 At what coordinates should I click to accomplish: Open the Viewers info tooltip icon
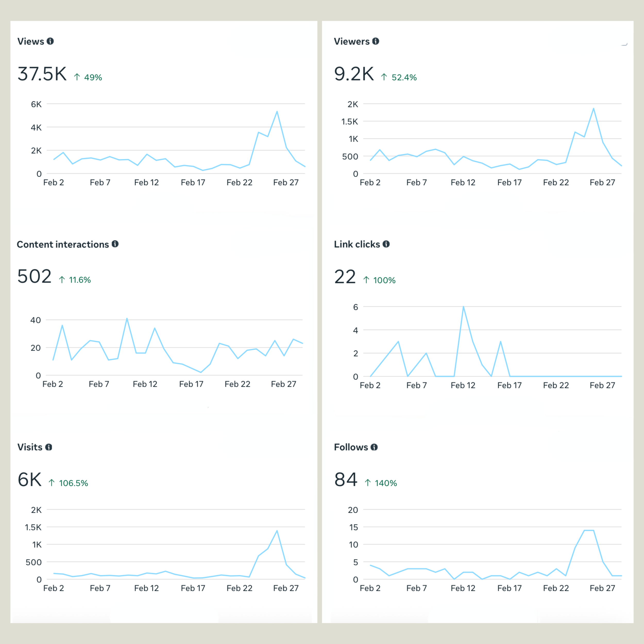tap(376, 41)
